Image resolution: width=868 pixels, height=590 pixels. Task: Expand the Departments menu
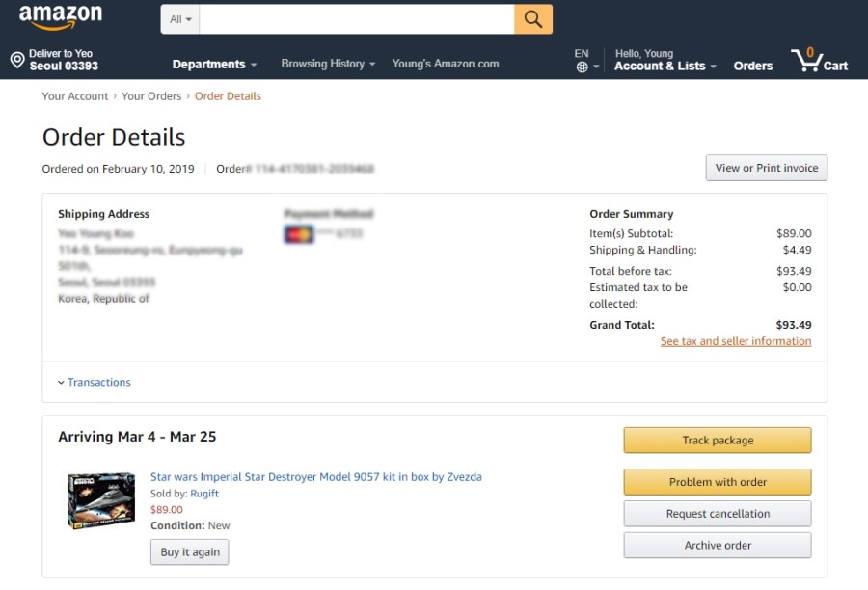pyautogui.click(x=214, y=65)
